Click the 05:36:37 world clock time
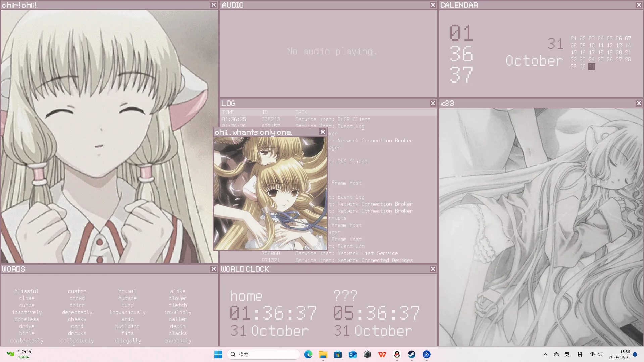The height and width of the screenshot is (362, 644). click(x=376, y=313)
